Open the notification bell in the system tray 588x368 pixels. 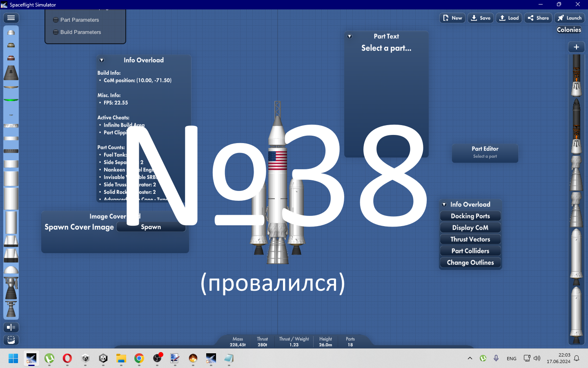point(577,358)
